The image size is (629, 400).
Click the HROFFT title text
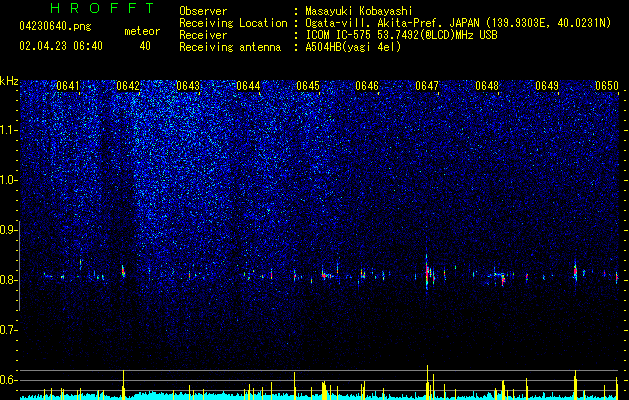(x=103, y=8)
